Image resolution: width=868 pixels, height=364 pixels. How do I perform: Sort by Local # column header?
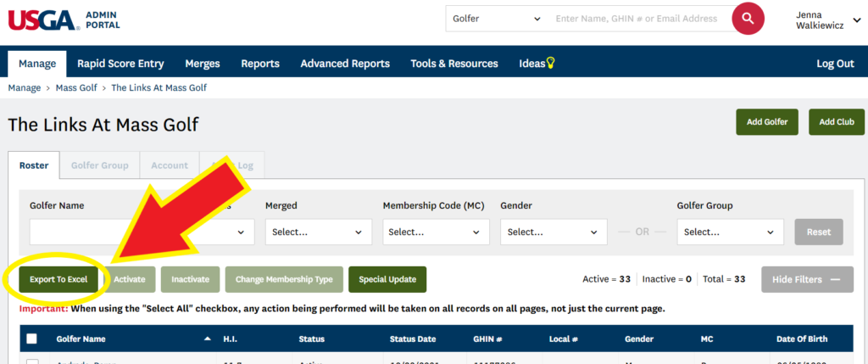(564, 339)
